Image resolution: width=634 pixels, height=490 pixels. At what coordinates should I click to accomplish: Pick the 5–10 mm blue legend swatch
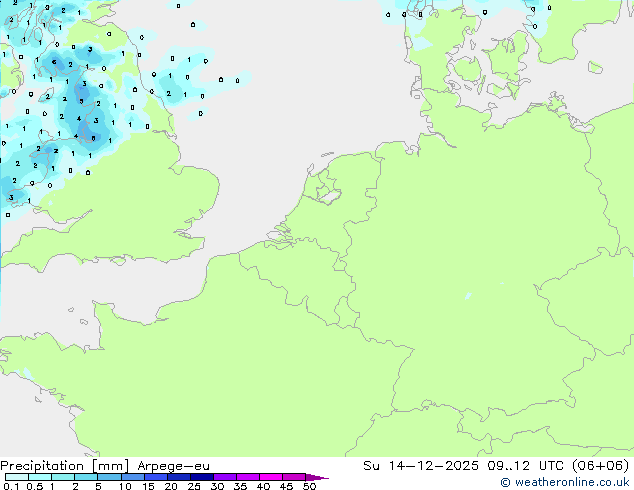click(x=109, y=477)
